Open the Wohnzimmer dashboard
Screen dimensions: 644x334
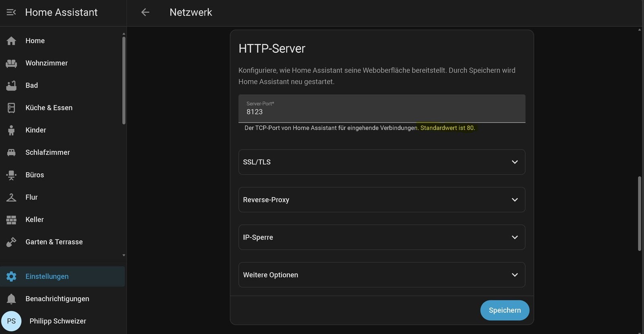tap(62, 63)
